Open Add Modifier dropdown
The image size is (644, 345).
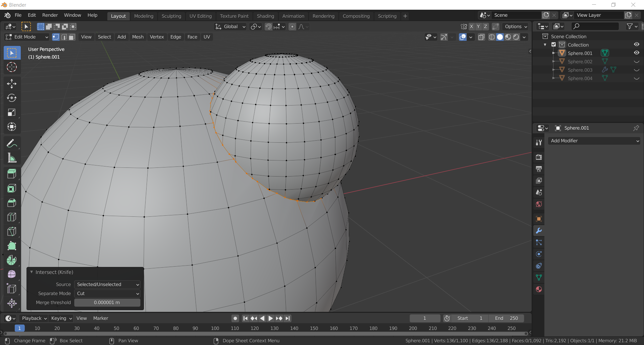594,141
